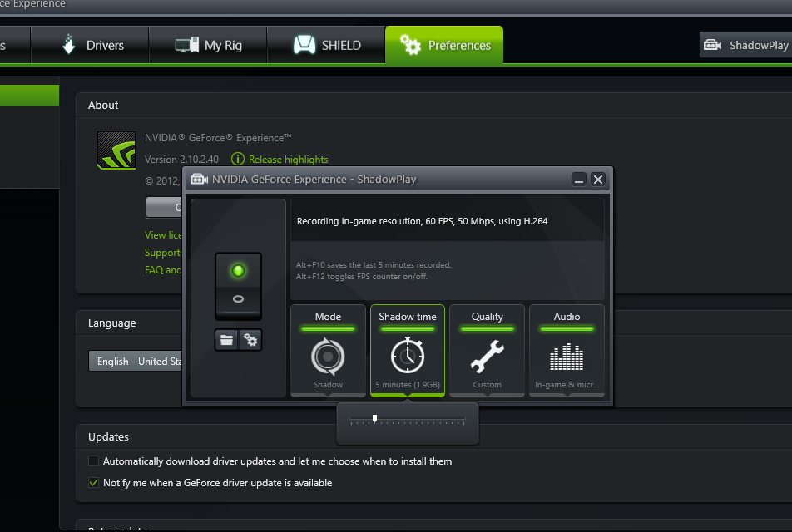Screen dimensions: 792x532
Task: Close the ShadowPlay window
Action: point(598,180)
